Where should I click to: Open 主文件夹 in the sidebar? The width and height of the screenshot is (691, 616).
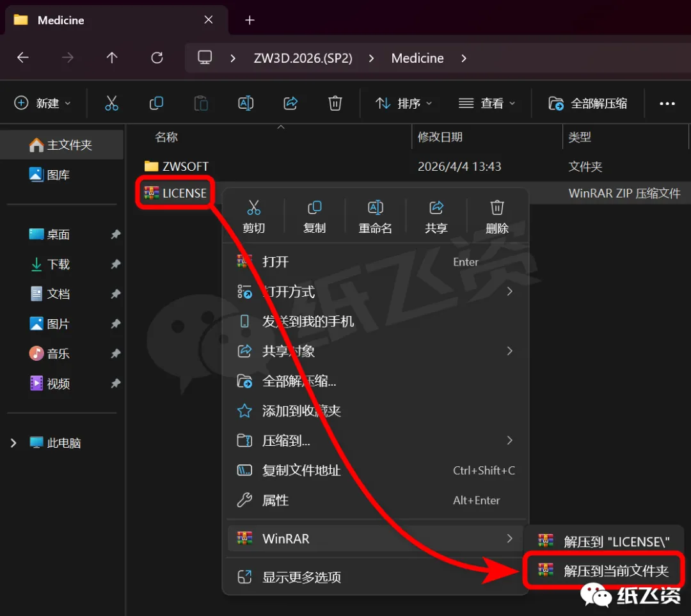pos(61,145)
